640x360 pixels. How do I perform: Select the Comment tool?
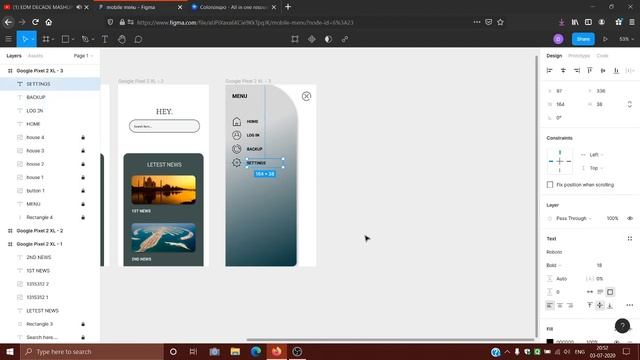[x=138, y=39]
